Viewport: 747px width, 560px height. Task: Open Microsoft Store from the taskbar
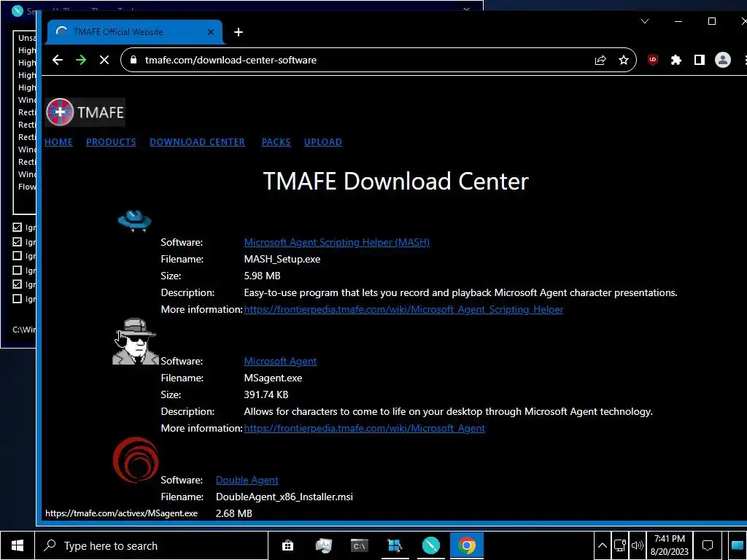point(287,545)
